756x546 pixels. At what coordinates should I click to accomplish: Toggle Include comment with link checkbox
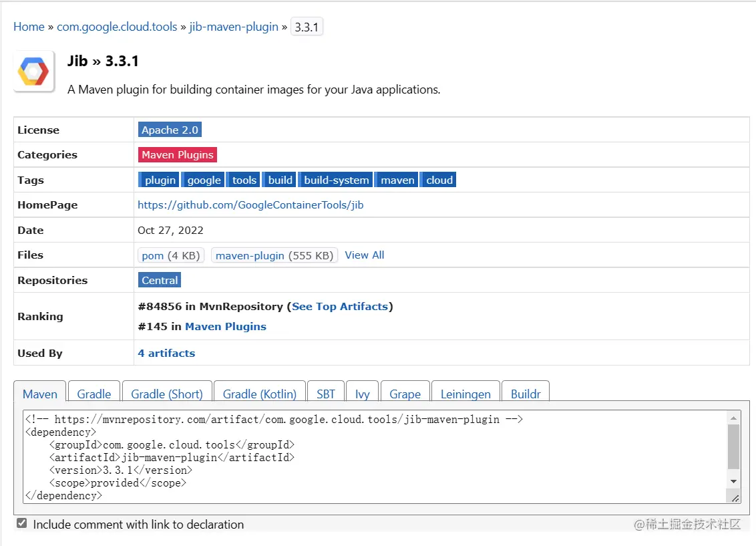pos(21,523)
